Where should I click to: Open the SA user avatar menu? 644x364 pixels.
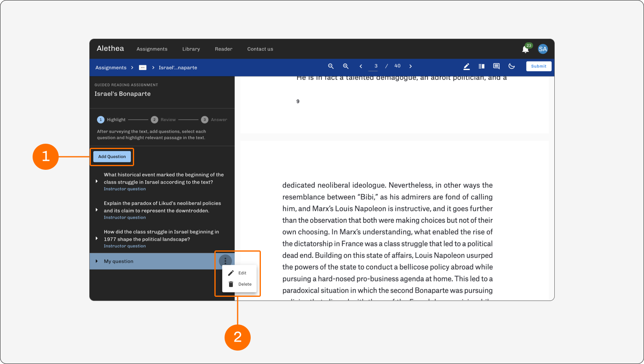[543, 49]
